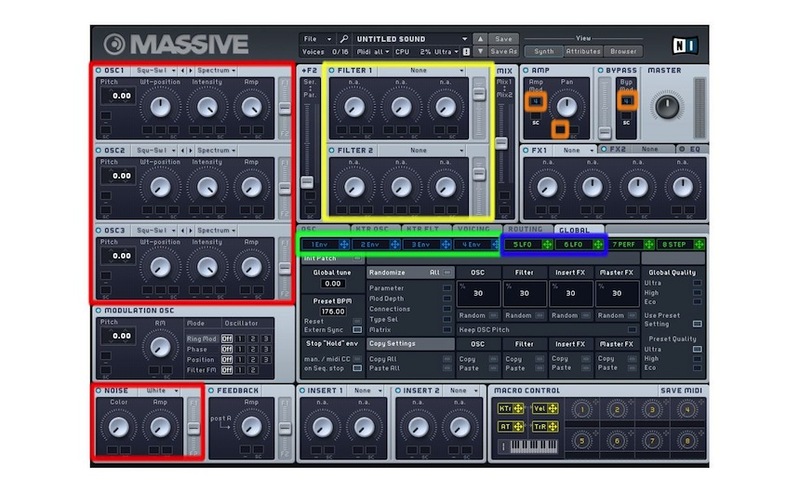Screen dimensions: 800x492
Task: Click the 5 LFO modulation drag handle
Action: [547, 244]
